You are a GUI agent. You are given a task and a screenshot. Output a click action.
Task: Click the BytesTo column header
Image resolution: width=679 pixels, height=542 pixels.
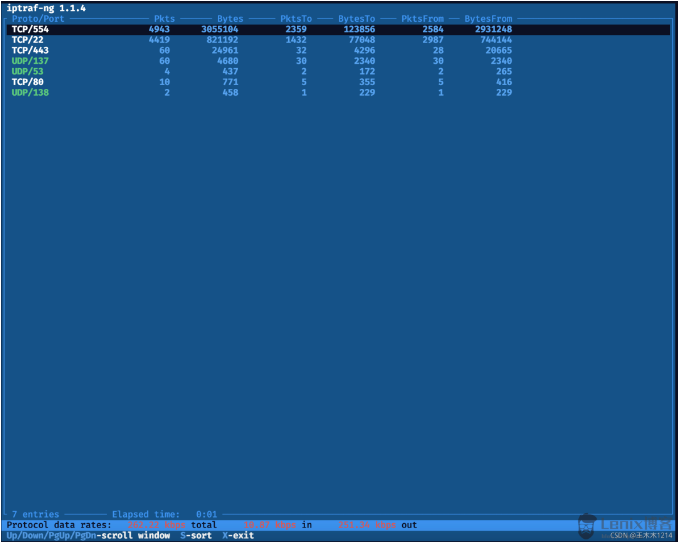(357, 19)
